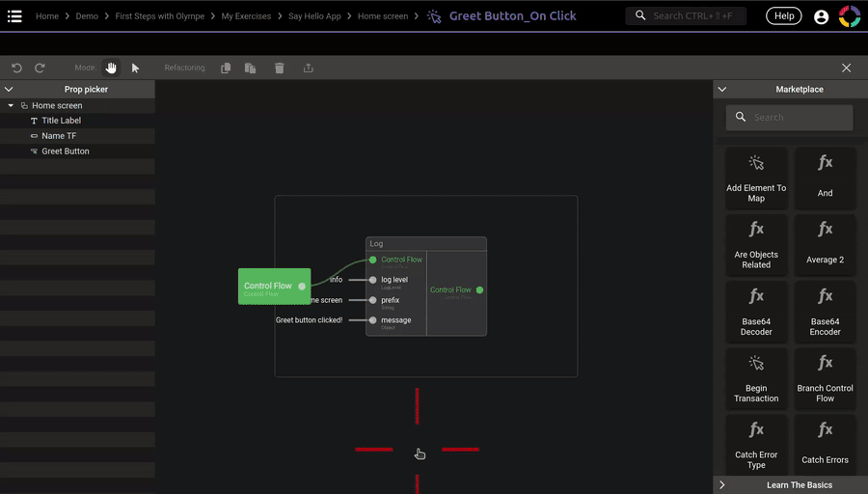868x494 pixels.
Task: Click the undo arrow icon
Action: (x=16, y=69)
